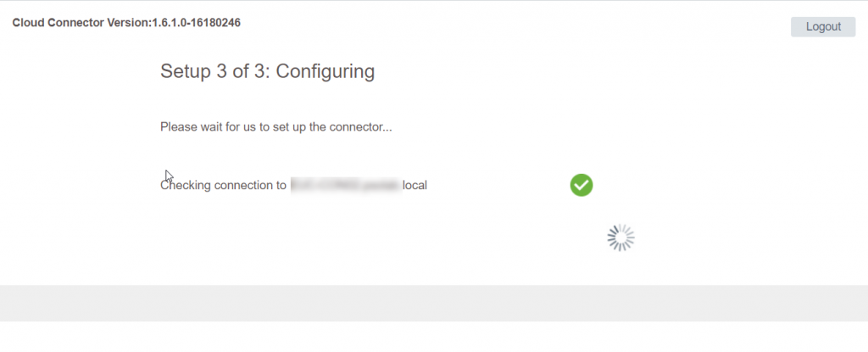This screenshot has width=868, height=352.
Task: Click the Please wait setup message
Action: click(x=275, y=127)
